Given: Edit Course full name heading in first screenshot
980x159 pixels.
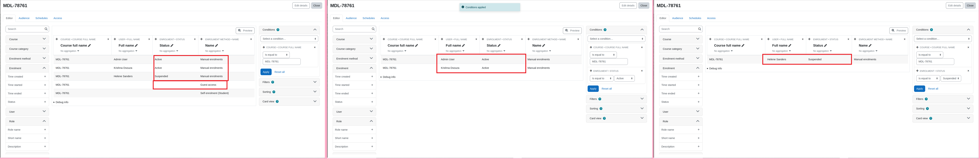Looking at the screenshot, I should 89,45.
